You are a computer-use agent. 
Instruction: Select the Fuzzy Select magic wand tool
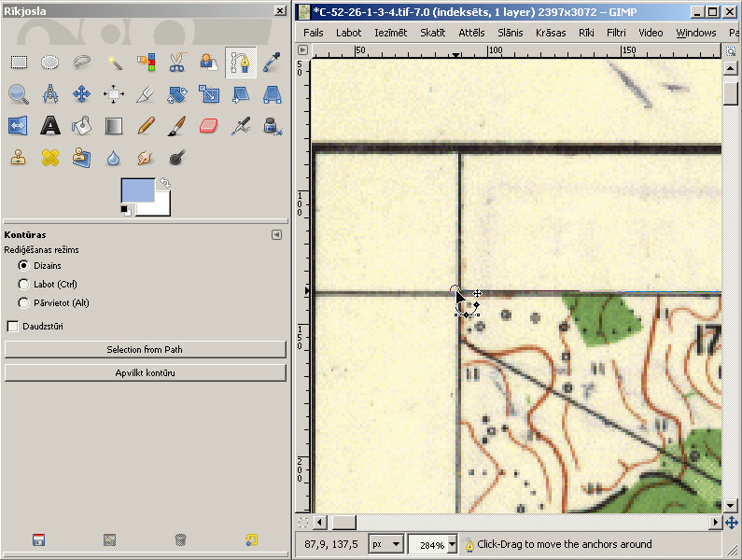pos(114,62)
